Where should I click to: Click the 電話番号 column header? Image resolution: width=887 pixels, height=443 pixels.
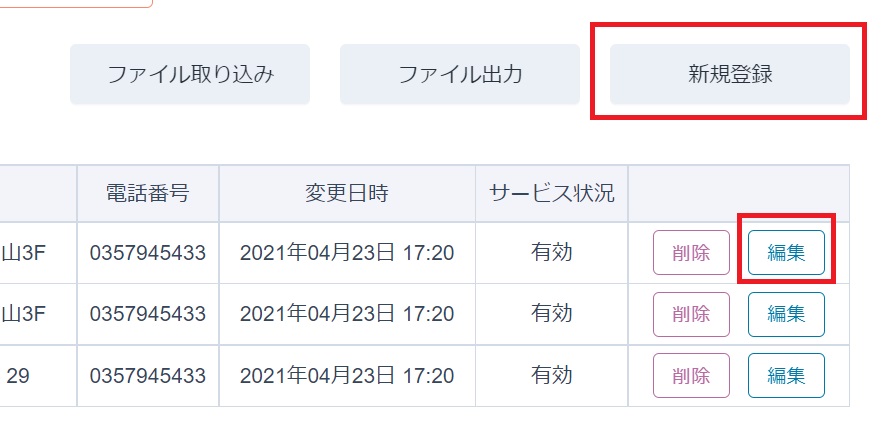pos(147,194)
